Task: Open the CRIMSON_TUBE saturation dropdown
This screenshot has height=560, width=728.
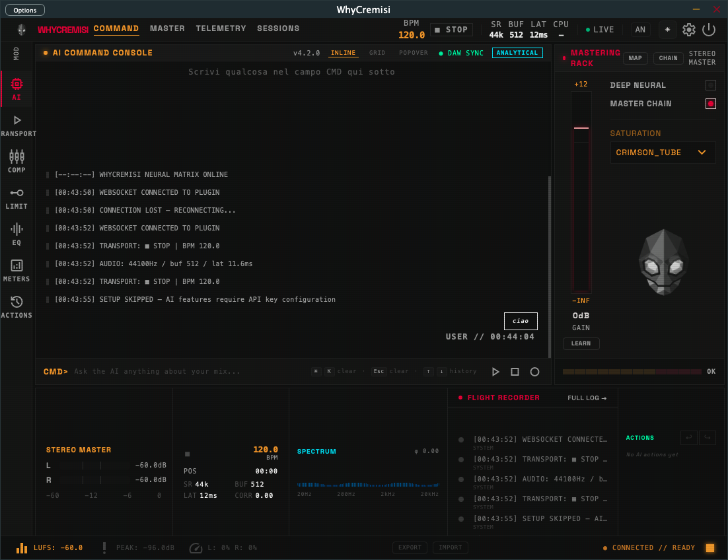Action: point(663,153)
